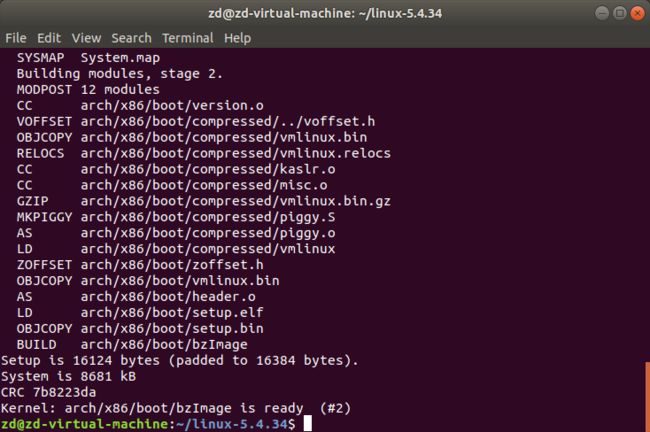This screenshot has height=432, width=650.
Task: Click the green 'zd@zd-virtual-machine' prompt text
Action: tap(84, 424)
